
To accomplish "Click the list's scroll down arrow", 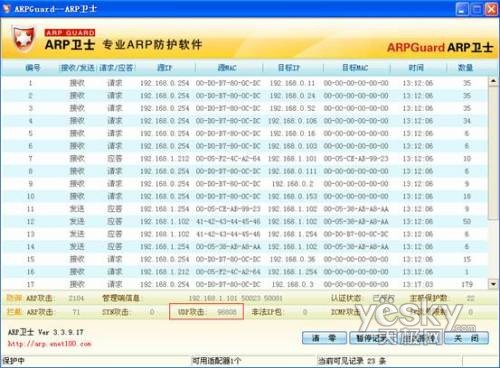I will pos(493,284).
